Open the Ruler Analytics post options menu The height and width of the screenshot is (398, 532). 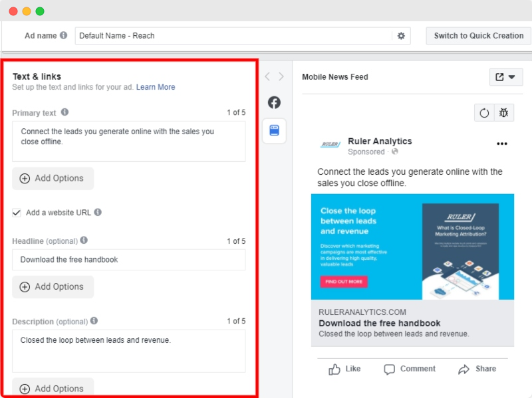click(x=501, y=142)
